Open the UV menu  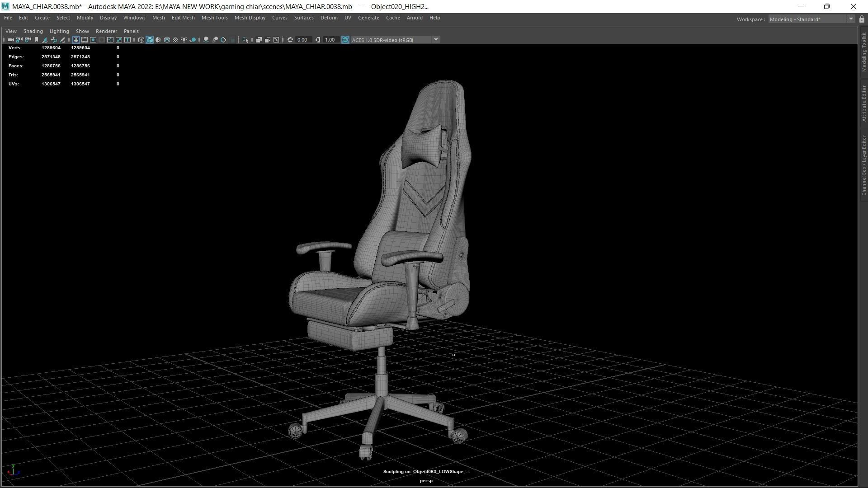point(348,18)
